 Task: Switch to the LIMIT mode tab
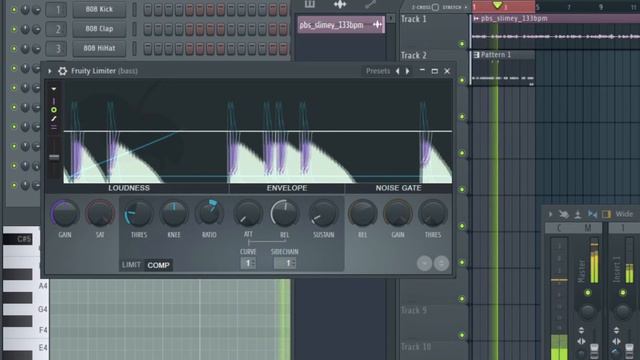click(x=131, y=265)
